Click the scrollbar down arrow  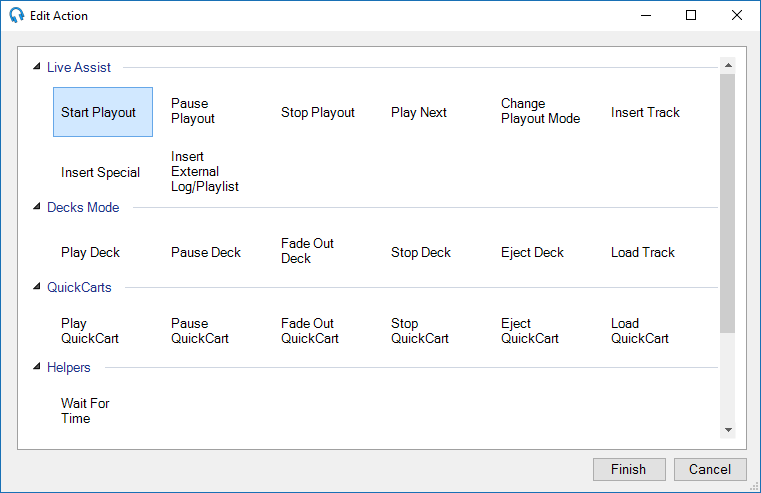[728, 430]
